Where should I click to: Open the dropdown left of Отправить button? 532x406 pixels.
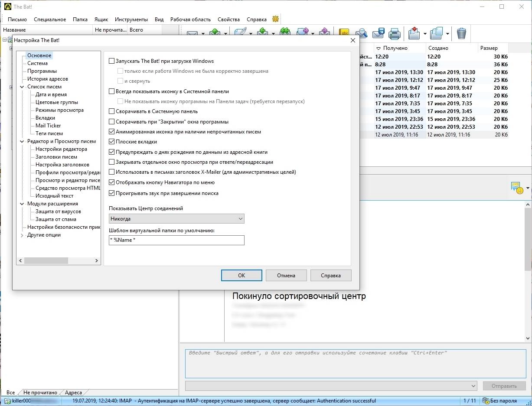(x=331, y=386)
